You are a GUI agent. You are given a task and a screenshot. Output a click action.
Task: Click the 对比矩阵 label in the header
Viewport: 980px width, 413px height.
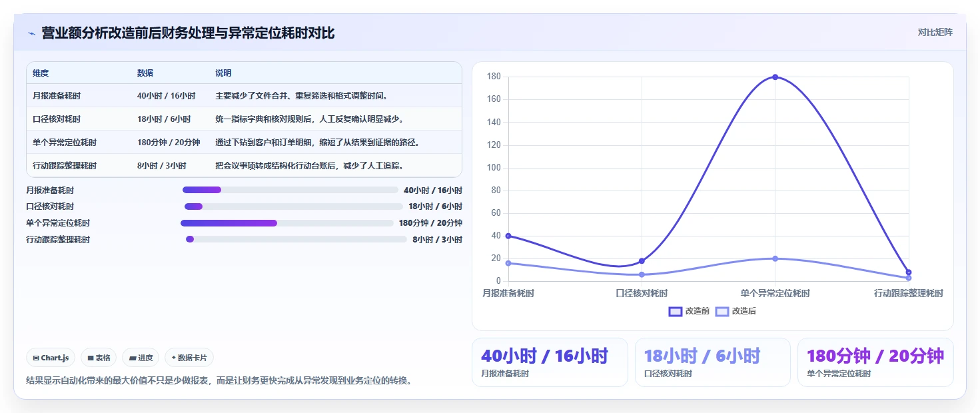(x=935, y=32)
